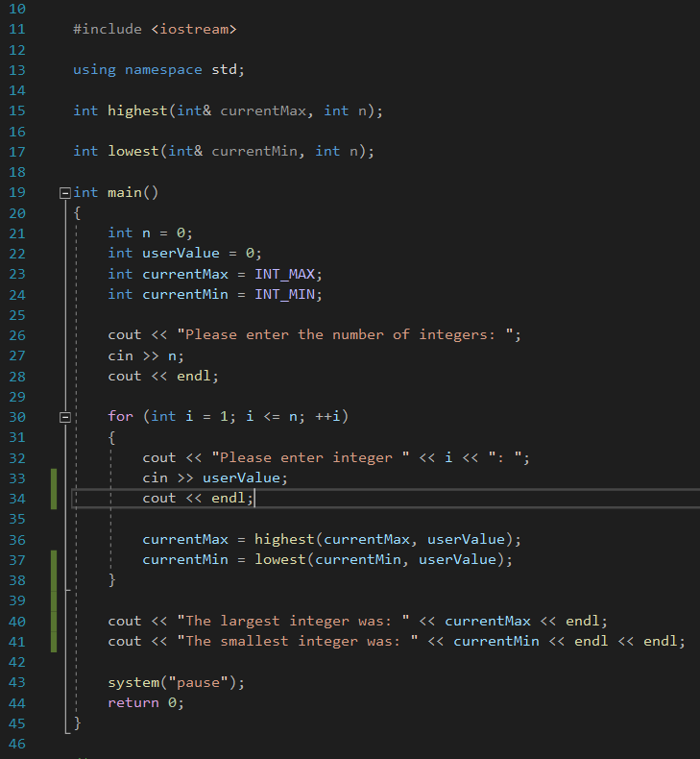Click line number 46 in the gutter
700x759 pixels.
click(17, 744)
